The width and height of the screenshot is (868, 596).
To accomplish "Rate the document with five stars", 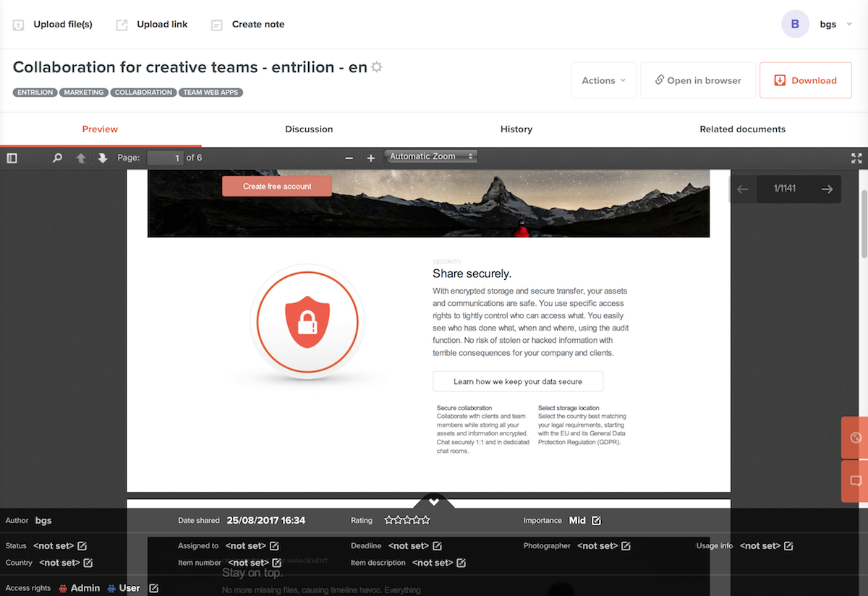I will tap(426, 520).
